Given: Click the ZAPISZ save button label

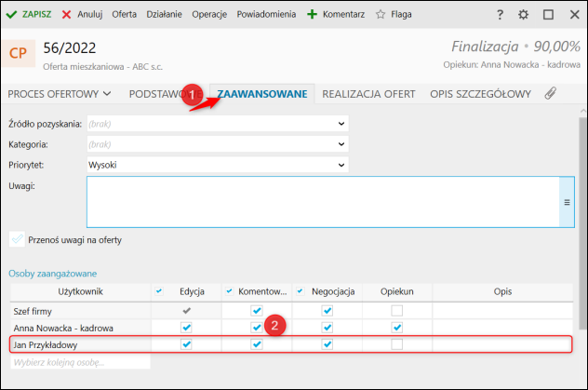Looking at the screenshot, I should 36,14.
